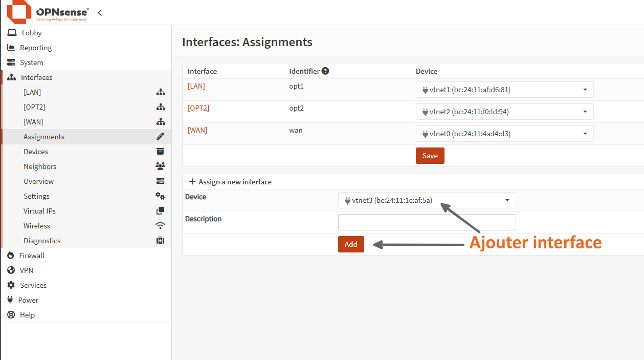The height and width of the screenshot is (360, 644).
Task: Click the medkit icon beside Diagnostics
Action: pos(161,241)
